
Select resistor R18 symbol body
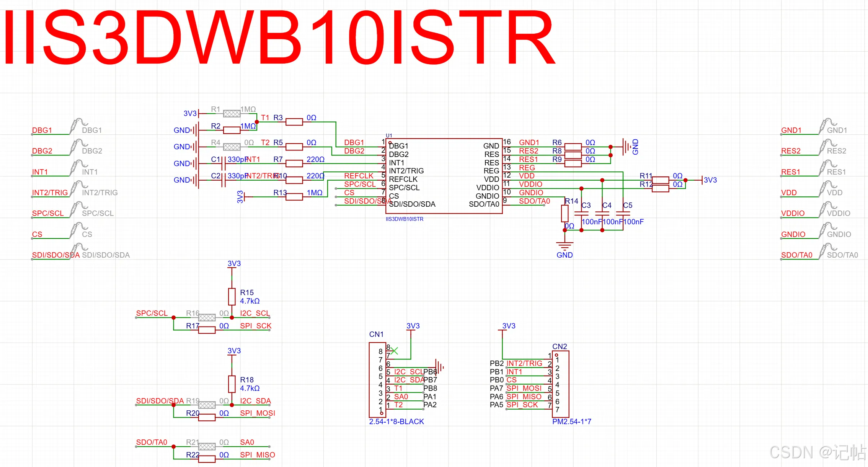[232, 384]
